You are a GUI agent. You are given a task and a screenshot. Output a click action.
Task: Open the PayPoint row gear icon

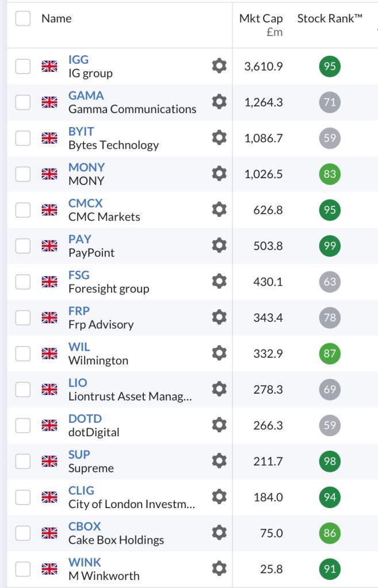click(x=219, y=245)
